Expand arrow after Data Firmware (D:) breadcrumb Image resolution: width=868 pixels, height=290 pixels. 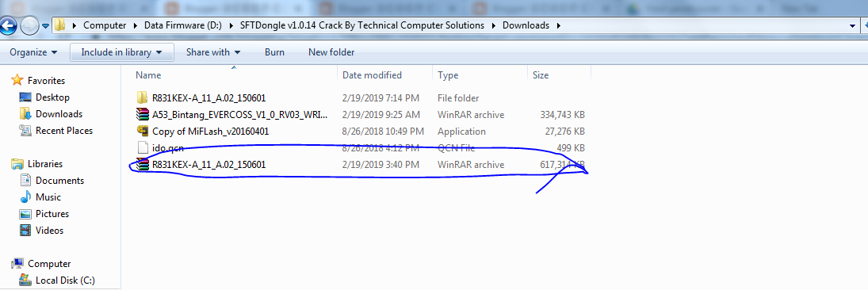[231, 25]
